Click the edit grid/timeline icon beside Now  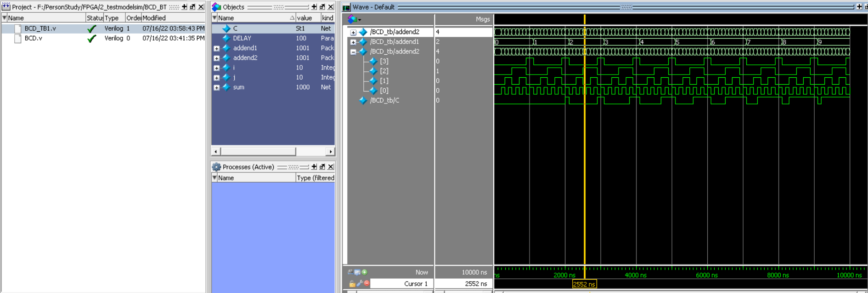pyautogui.click(x=357, y=272)
